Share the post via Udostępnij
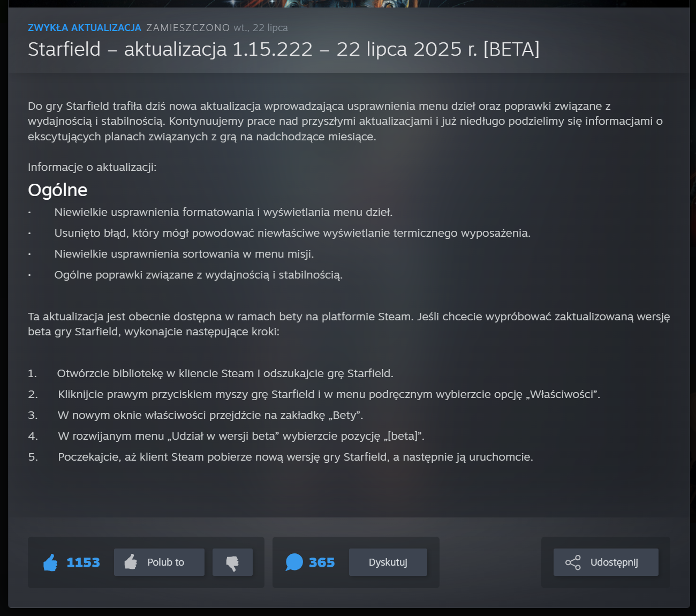The height and width of the screenshot is (616, 696). click(606, 562)
